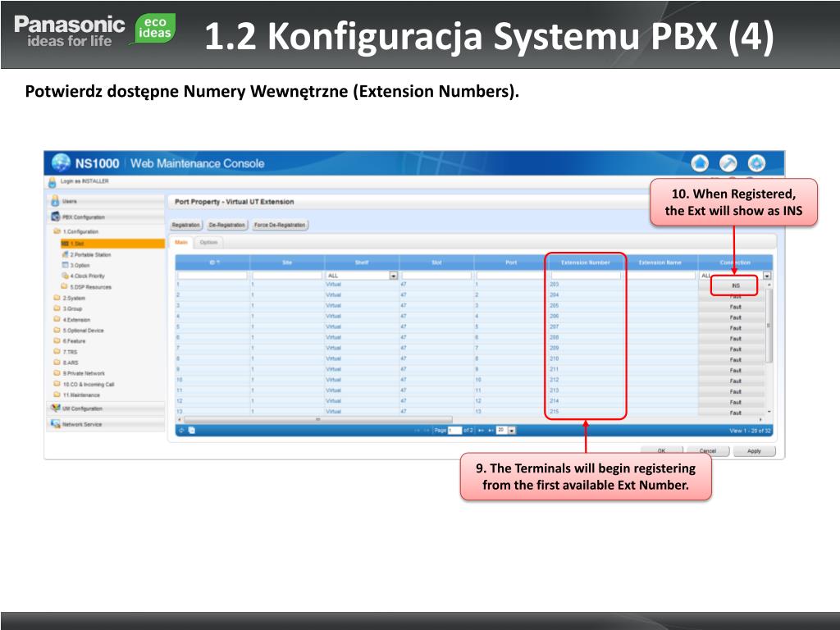Viewport: 840px width, 630px height.
Task: Expand the 4.Extension folder
Action: (x=57, y=319)
